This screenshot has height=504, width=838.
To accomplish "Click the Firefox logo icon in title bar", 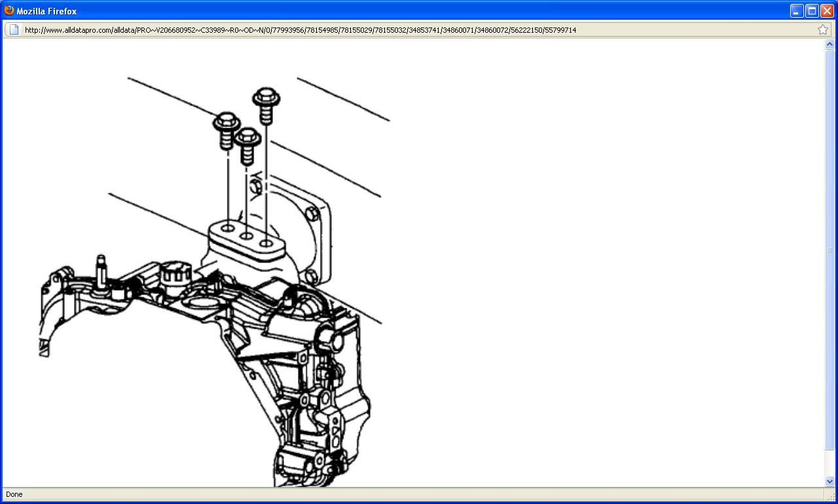I will tap(9, 10).
